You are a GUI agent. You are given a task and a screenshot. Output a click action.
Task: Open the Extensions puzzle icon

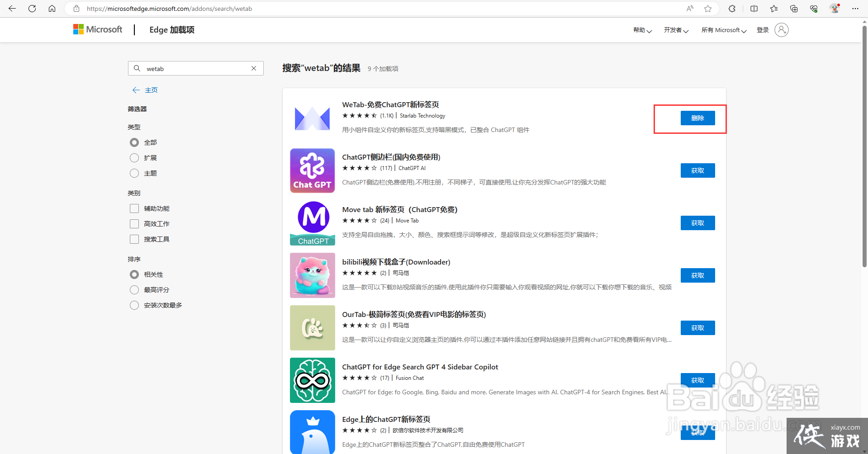pyautogui.click(x=732, y=9)
